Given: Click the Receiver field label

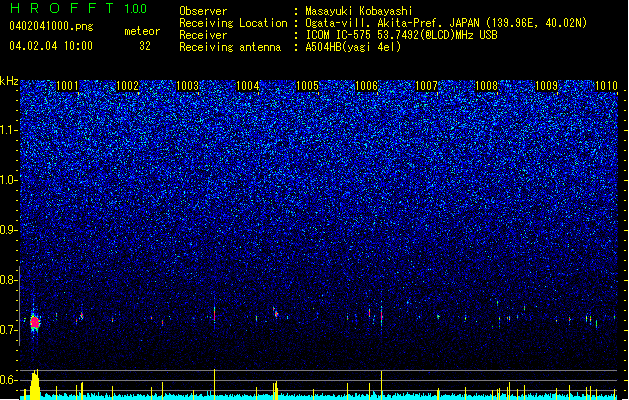Looking at the screenshot, I should point(203,35).
